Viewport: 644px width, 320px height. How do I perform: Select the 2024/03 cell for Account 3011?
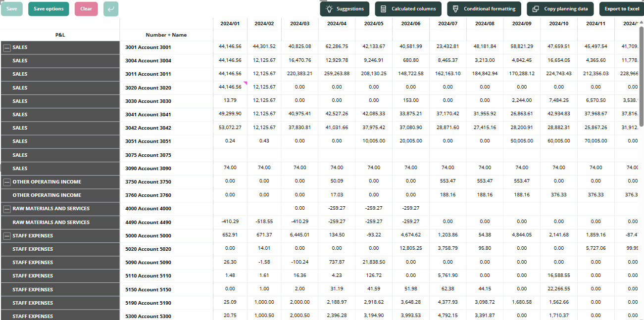point(300,74)
